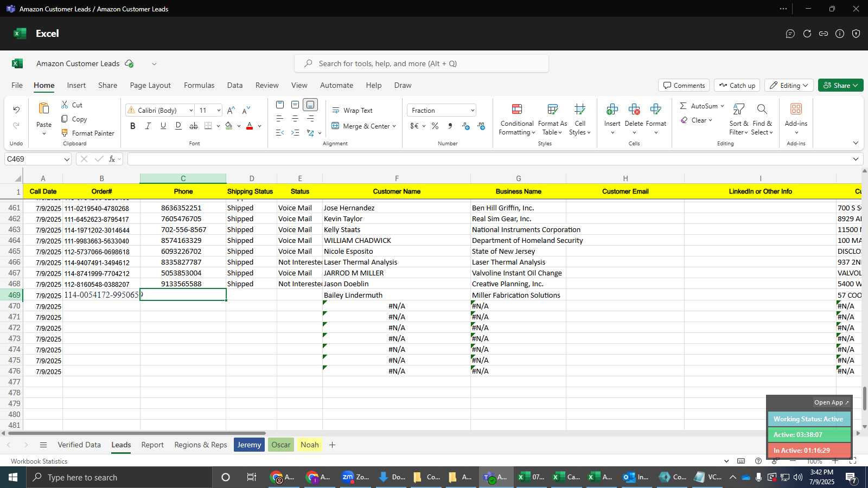The width and height of the screenshot is (868, 488).
Task: Activate Format Painter
Action: tap(87, 133)
